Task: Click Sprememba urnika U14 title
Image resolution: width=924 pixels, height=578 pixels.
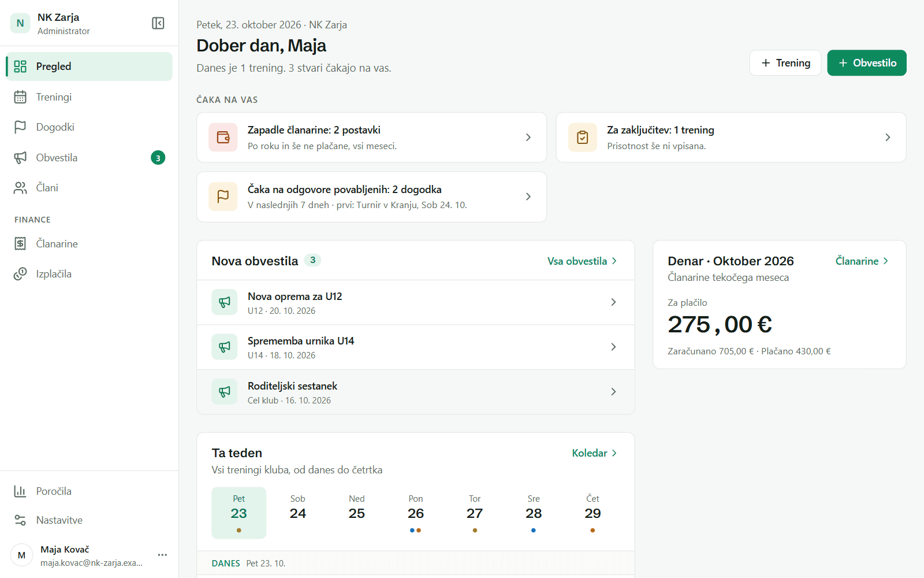Action: point(301,341)
